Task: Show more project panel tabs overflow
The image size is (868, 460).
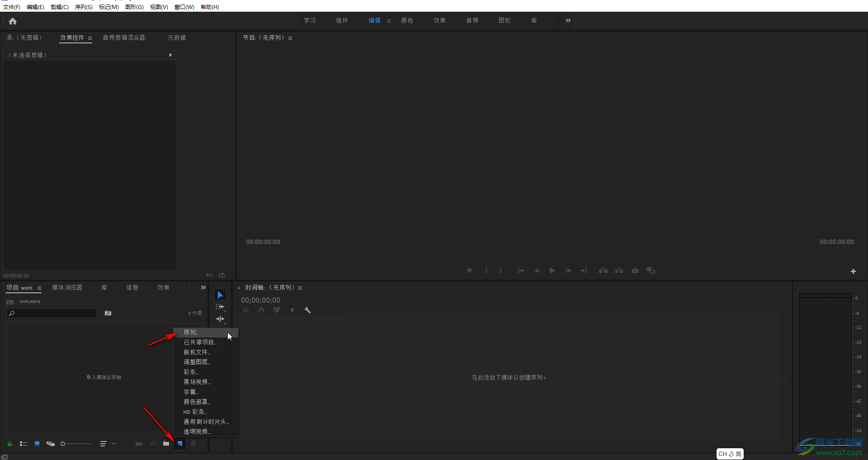Action: pyautogui.click(x=203, y=287)
